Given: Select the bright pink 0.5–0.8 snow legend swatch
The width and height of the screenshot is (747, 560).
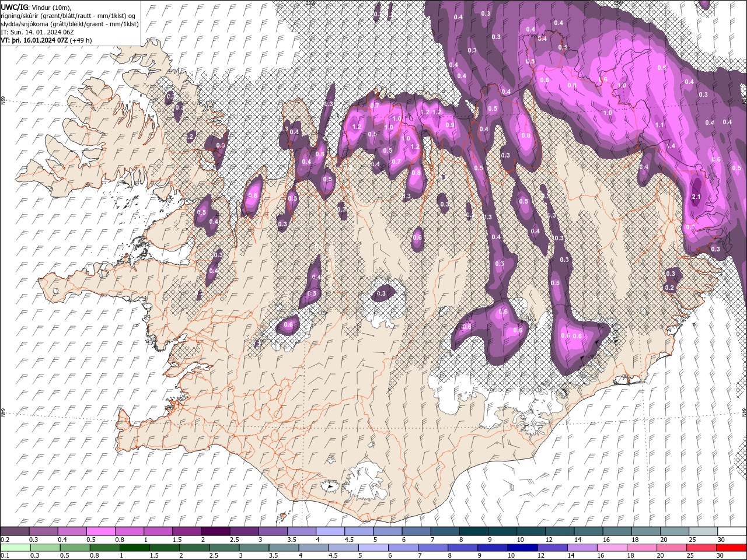Looking at the screenshot, I should (x=100, y=531).
